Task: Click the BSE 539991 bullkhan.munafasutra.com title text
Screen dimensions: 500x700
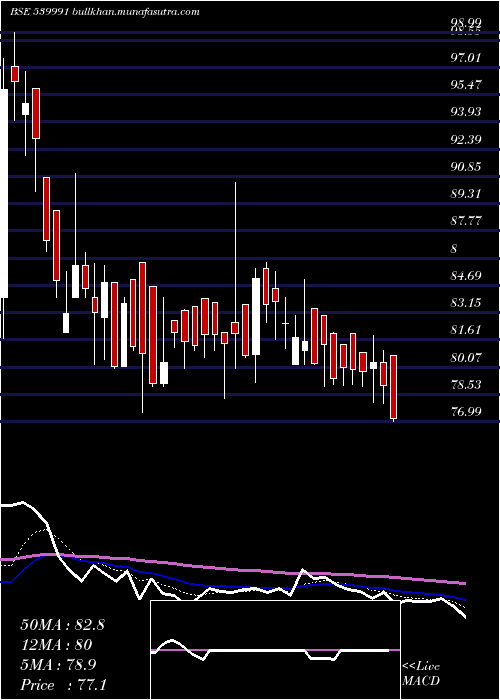Action: point(105,12)
